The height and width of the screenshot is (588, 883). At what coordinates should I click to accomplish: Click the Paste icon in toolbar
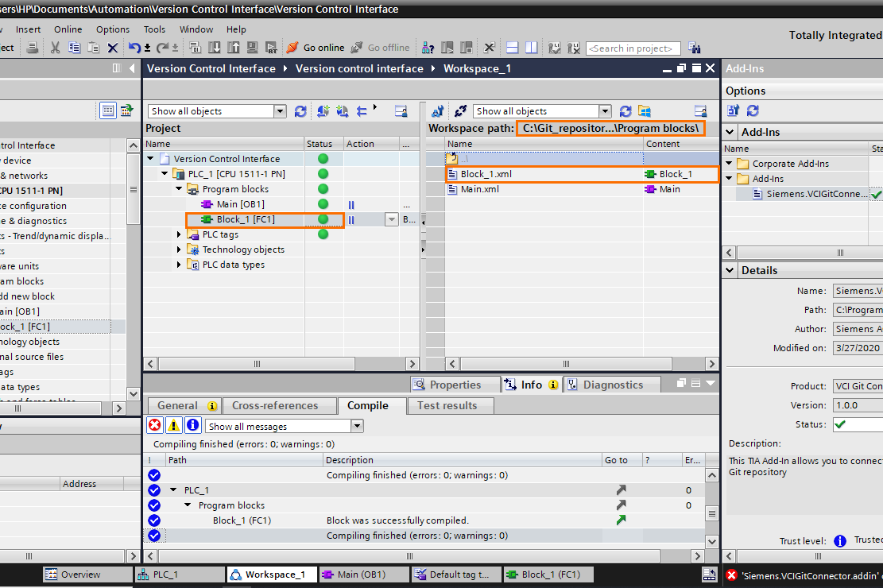[x=94, y=48]
